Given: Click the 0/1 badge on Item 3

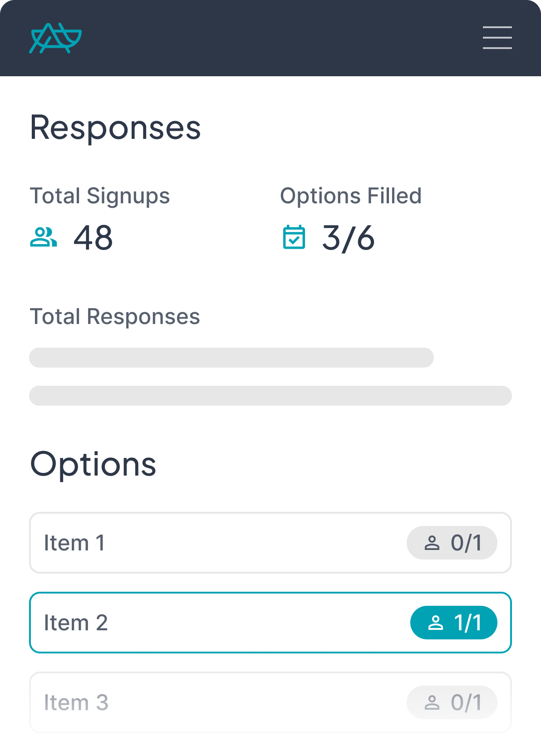Looking at the screenshot, I should pyautogui.click(x=452, y=702).
